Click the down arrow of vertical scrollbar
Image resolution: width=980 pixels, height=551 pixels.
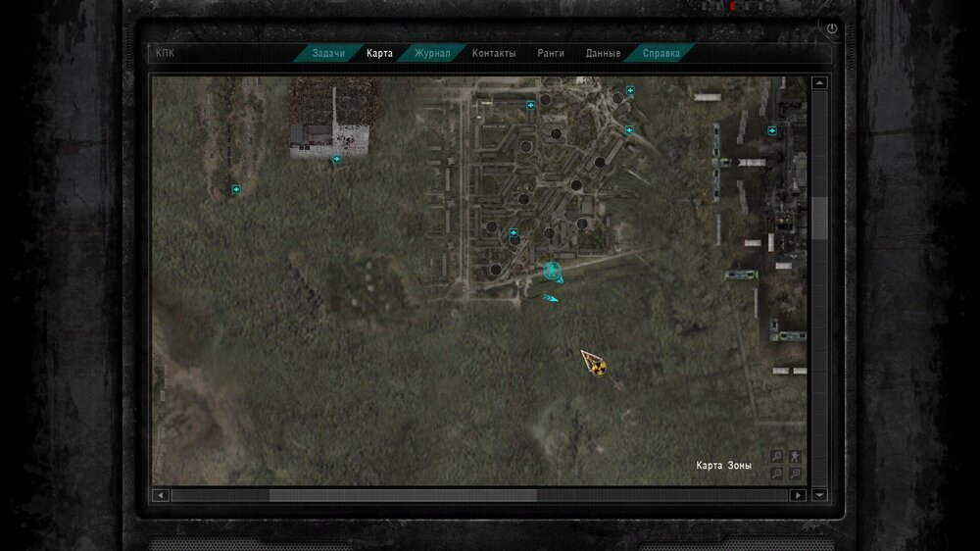(x=819, y=495)
